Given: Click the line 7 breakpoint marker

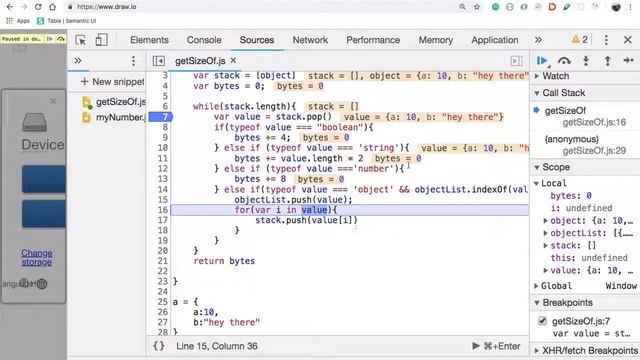Looking at the screenshot, I should pos(161,117).
